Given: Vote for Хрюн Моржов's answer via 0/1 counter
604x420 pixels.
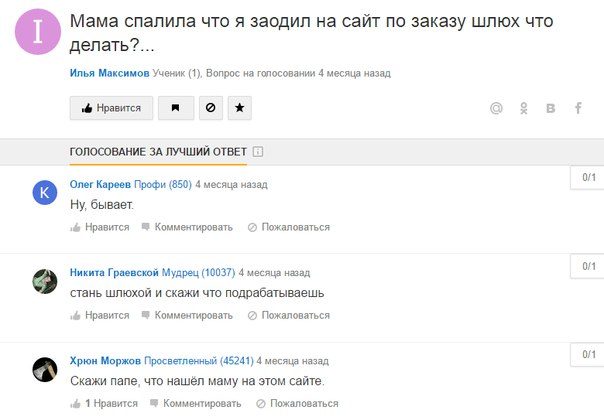Looking at the screenshot, I should point(589,354).
